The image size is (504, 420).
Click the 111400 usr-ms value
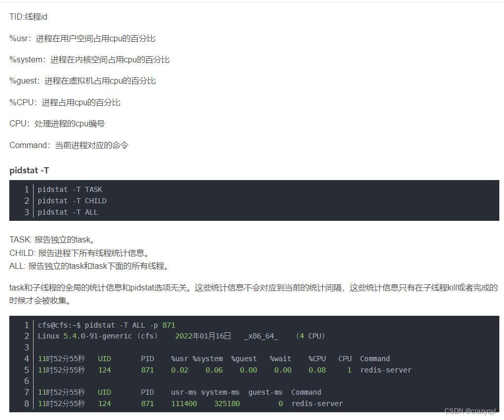(183, 403)
